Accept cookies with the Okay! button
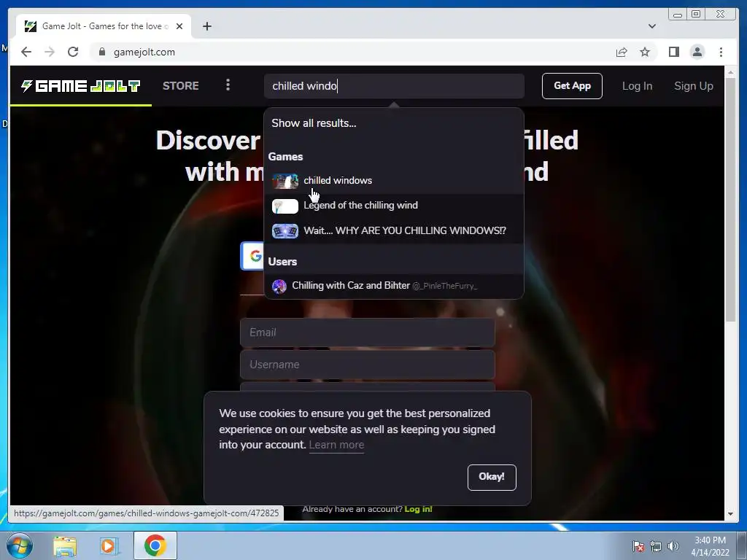 (492, 477)
